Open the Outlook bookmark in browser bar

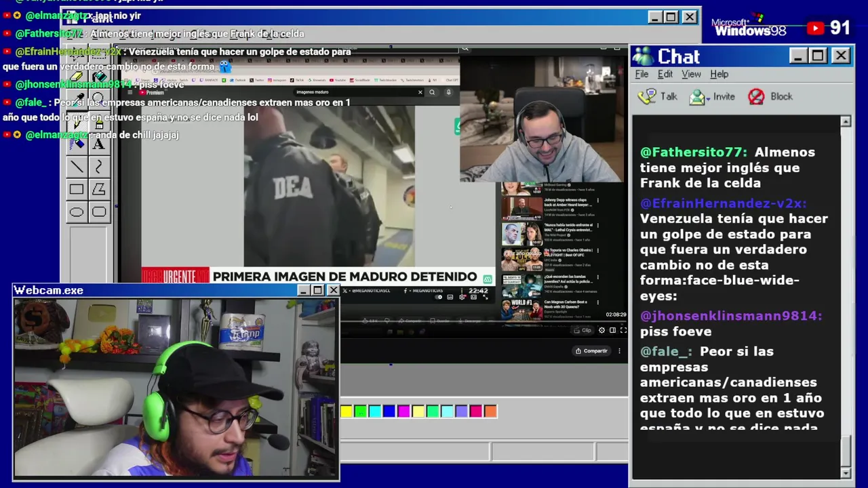click(x=238, y=80)
